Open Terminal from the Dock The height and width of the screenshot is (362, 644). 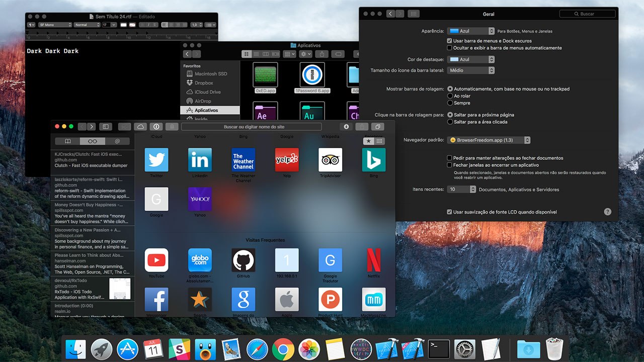point(439,349)
